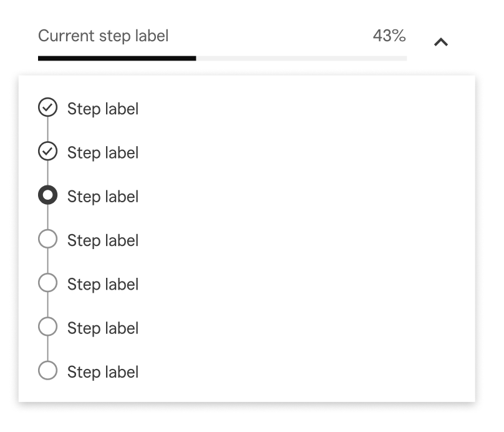Viewport: 504px width, 432px height.
Task: Click the filled portion of the progress bar
Action: (117, 58)
